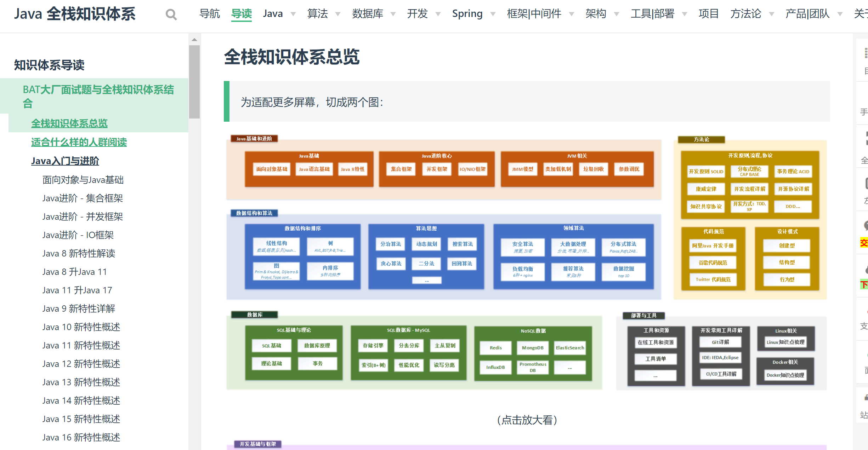Open 适合什么样的人群阅读 sidebar link
The width and height of the screenshot is (868, 450).
click(x=79, y=142)
